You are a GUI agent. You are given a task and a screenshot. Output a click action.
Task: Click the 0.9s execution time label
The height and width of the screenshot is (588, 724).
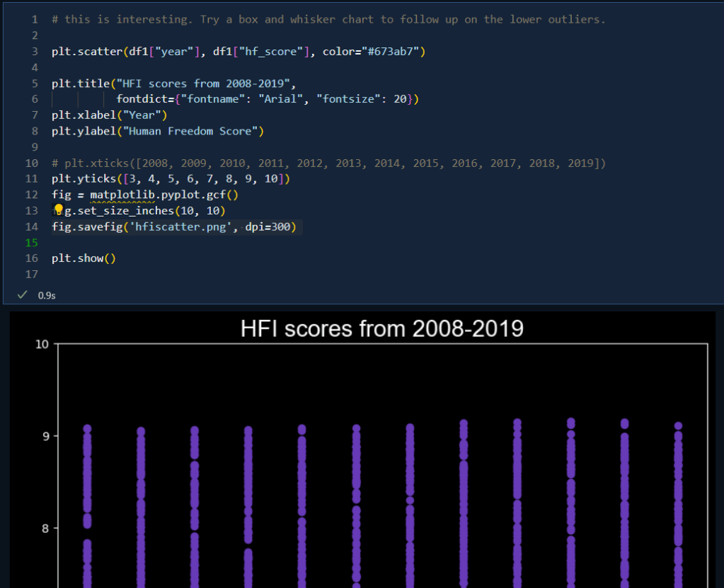pos(47,295)
